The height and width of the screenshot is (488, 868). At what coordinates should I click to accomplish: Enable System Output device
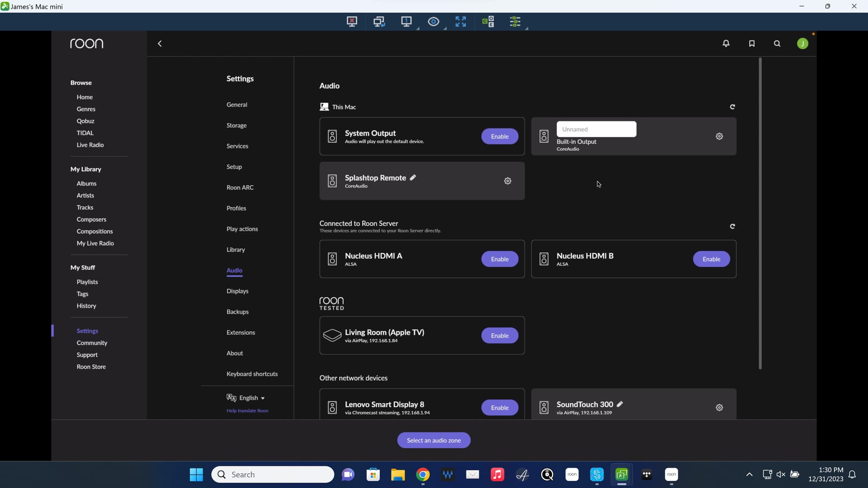[x=500, y=136]
